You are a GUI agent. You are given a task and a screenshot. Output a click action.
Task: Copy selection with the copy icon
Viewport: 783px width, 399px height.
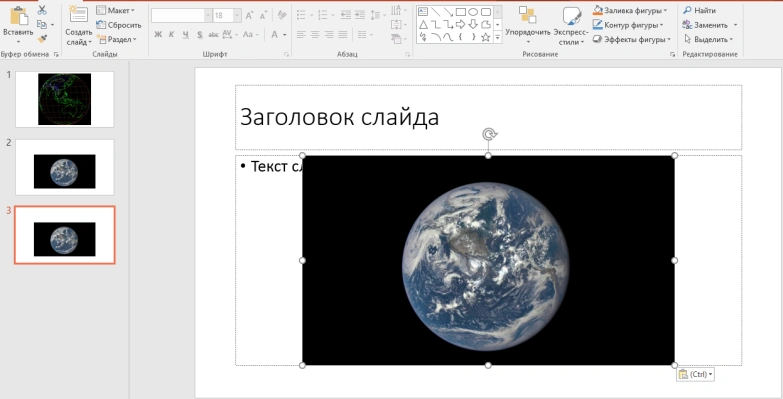(42, 24)
